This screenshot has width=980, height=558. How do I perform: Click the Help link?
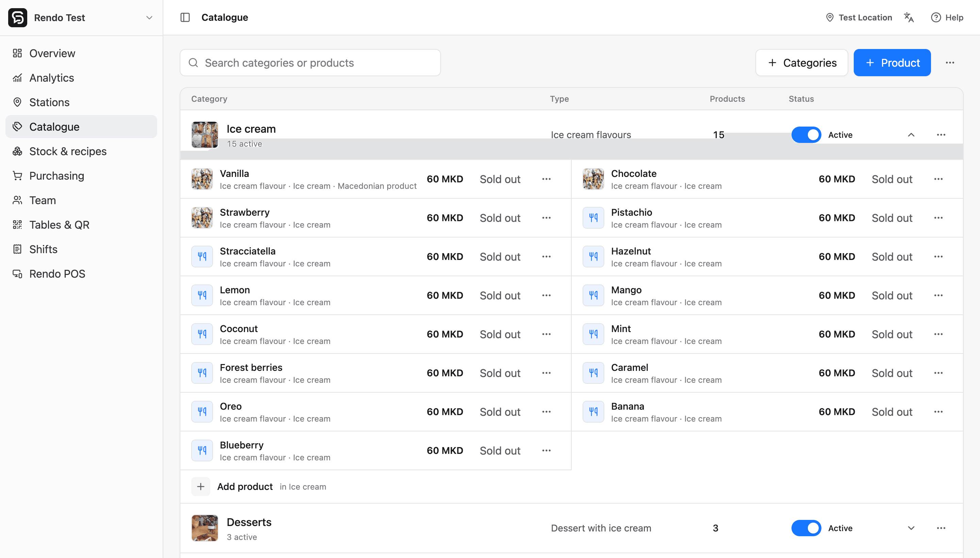[x=947, y=18]
